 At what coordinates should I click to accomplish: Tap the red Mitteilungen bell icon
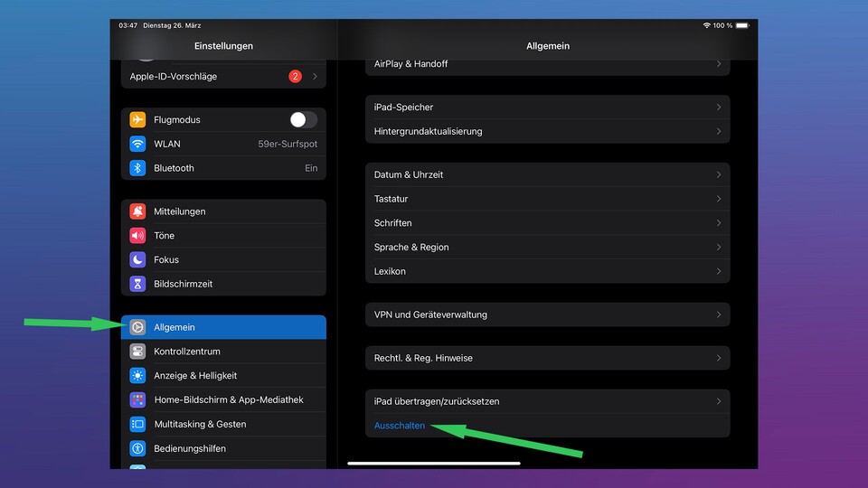click(137, 211)
